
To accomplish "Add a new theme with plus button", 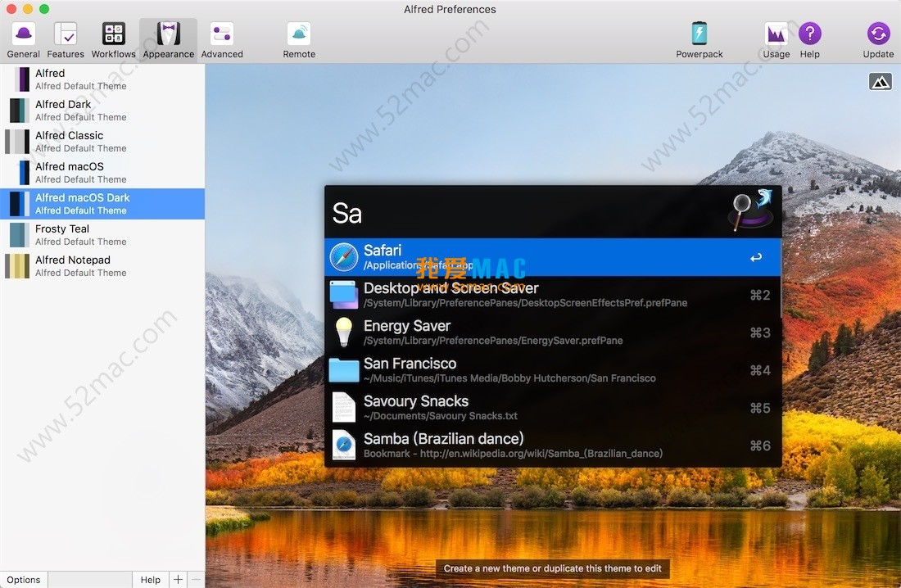I will click(x=178, y=579).
